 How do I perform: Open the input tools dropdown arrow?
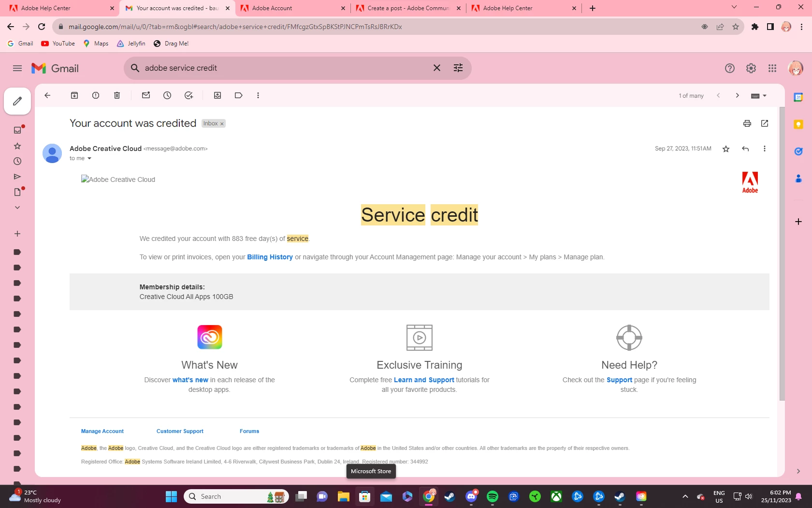click(x=765, y=96)
